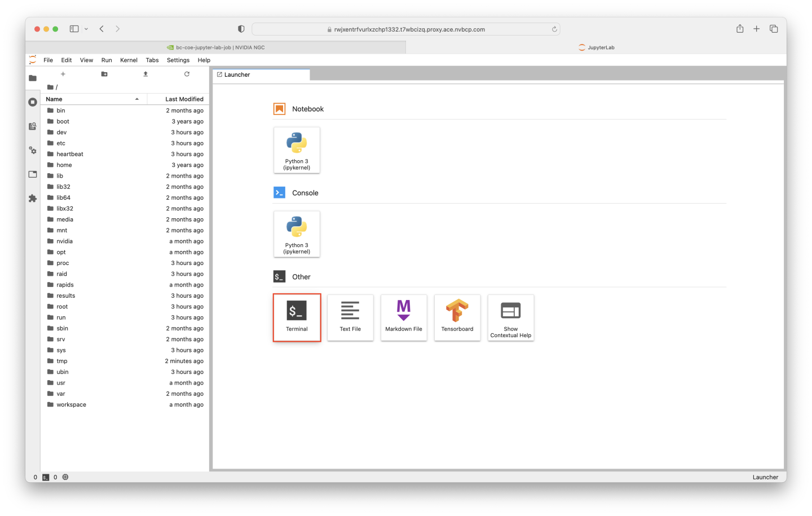Open a Python 3 console from the Launcher
This screenshot has height=516, width=812.
pyautogui.click(x=297, y=234)
